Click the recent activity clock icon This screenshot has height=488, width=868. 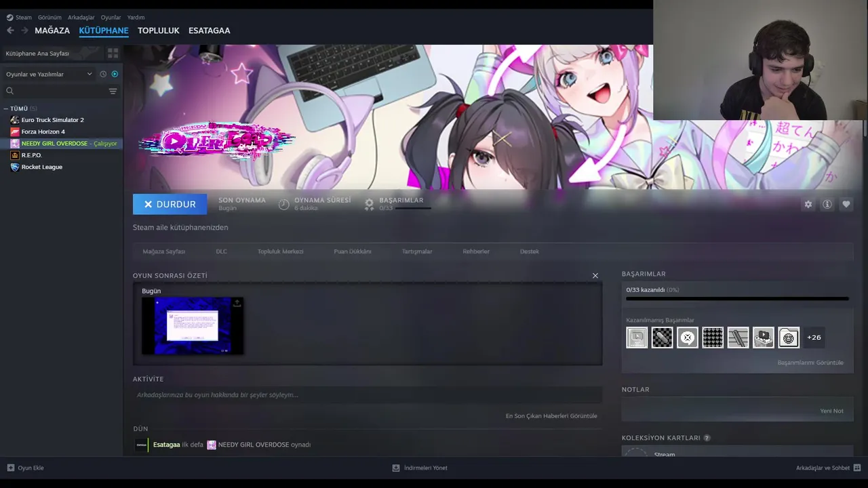click(x=103, y=74)
